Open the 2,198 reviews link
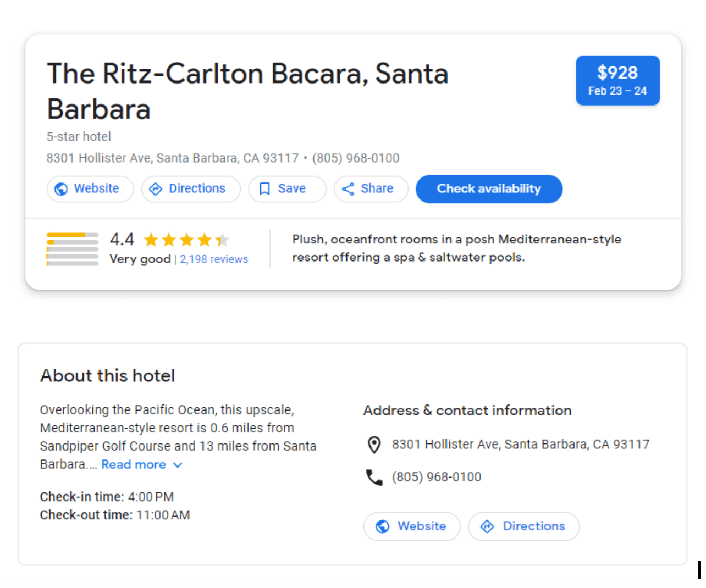The height and width of the screenshot is (588, 706). (x=214, y=259)
